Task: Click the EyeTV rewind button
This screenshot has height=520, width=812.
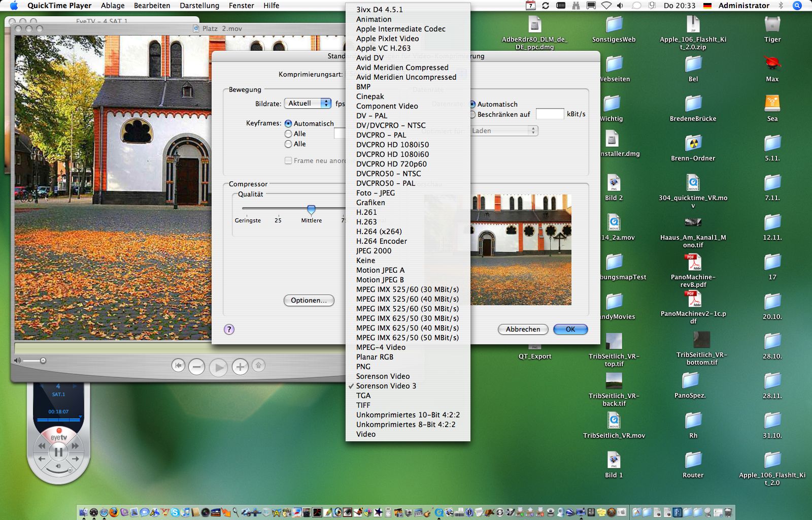Action: 42,446
